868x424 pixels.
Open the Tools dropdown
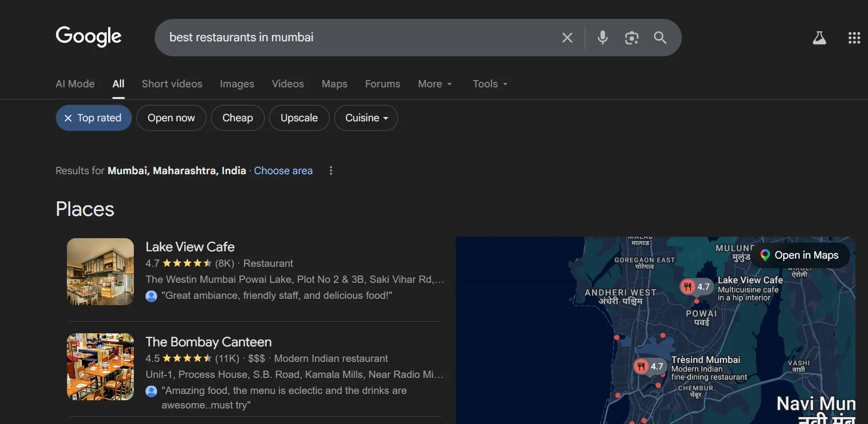(x=490, y=84)
